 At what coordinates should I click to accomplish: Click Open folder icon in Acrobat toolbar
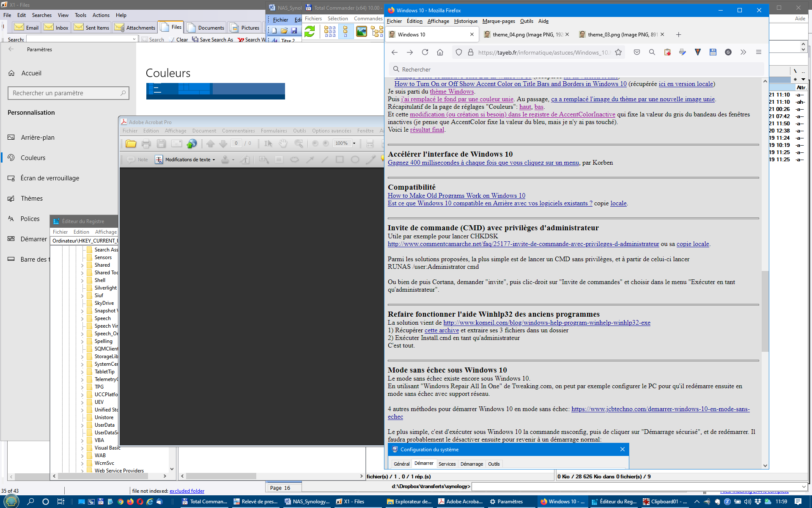(131, 144)
